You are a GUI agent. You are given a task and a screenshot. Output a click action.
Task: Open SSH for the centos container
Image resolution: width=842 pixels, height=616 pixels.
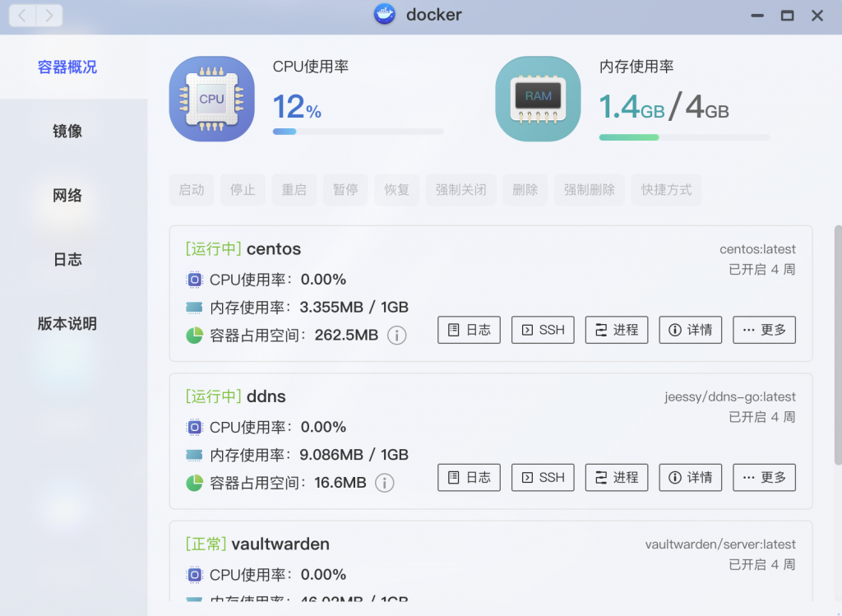click(543, 330)
